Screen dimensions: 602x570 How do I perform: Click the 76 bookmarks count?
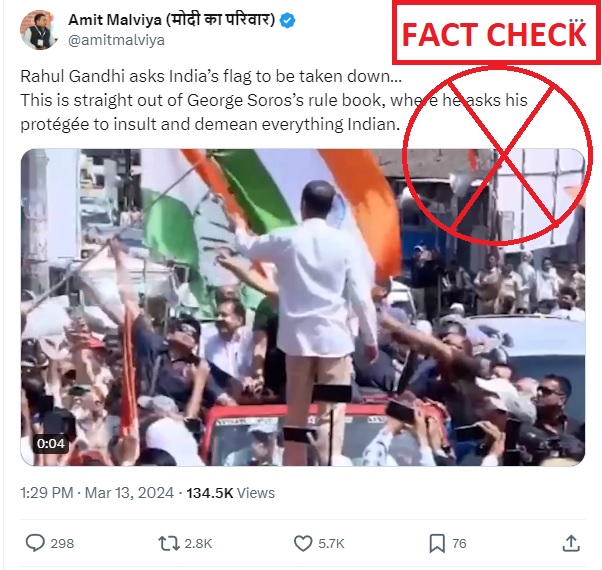459,544
